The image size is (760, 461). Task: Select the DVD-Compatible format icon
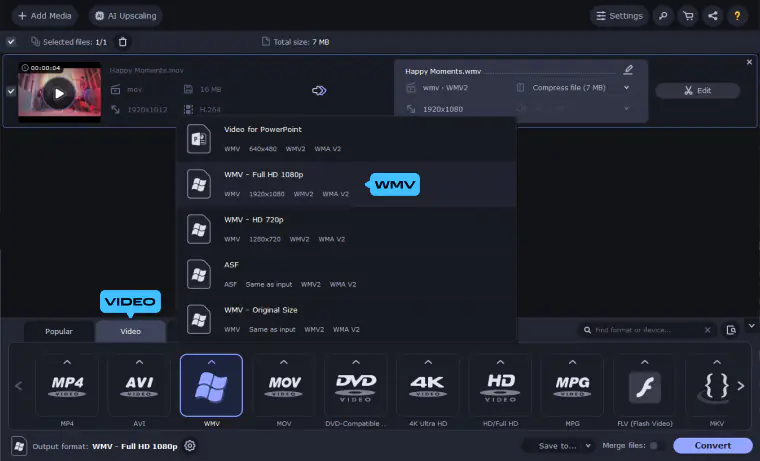point(356,386)
